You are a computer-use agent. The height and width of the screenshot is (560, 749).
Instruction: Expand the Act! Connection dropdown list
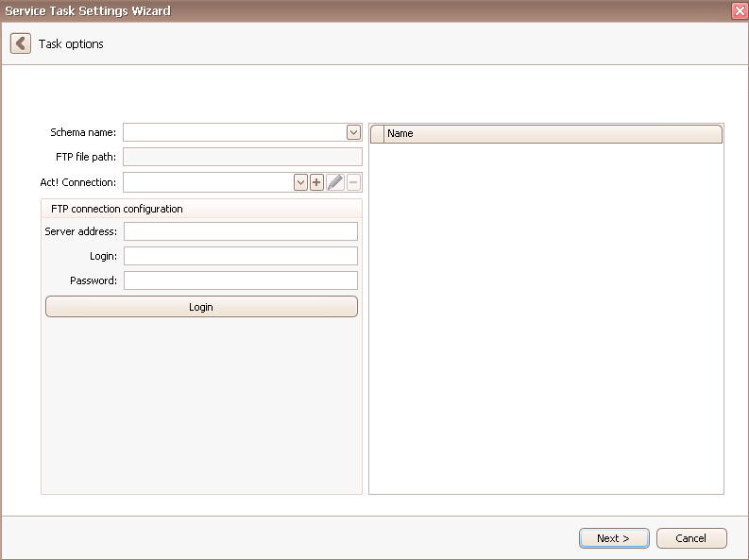(x=300, y=182)
